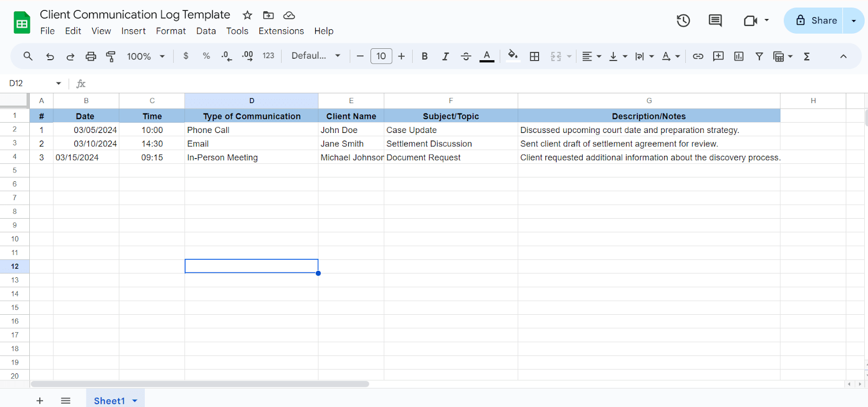Open the comments panel icon
Screen dimensions: 868x407
715,21
